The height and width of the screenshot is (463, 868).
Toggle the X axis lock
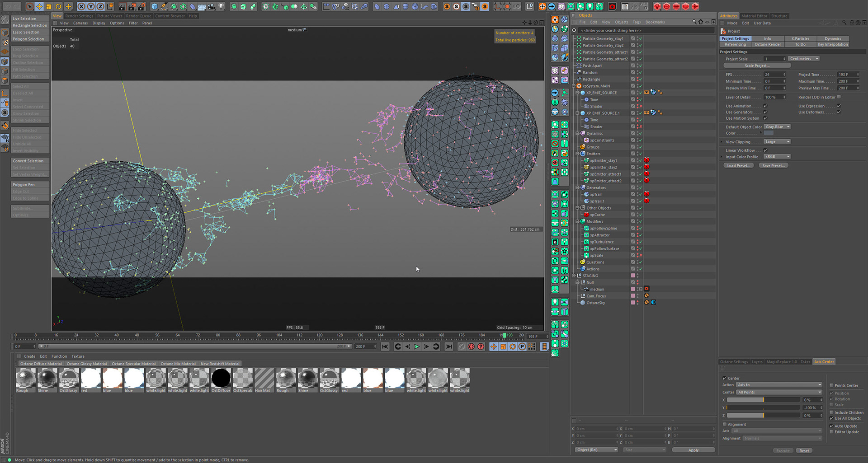pyautogui.click(x=81, y=6)
